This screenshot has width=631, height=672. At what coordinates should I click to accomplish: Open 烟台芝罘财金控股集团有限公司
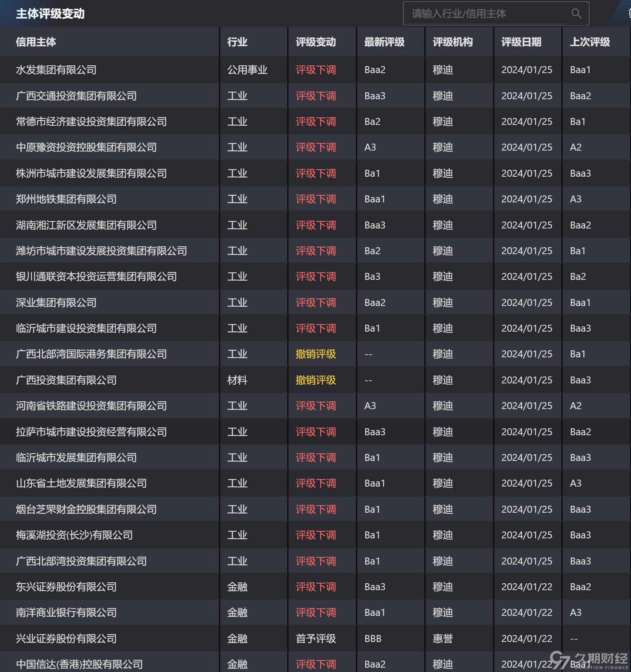click(x=86, y=509)
